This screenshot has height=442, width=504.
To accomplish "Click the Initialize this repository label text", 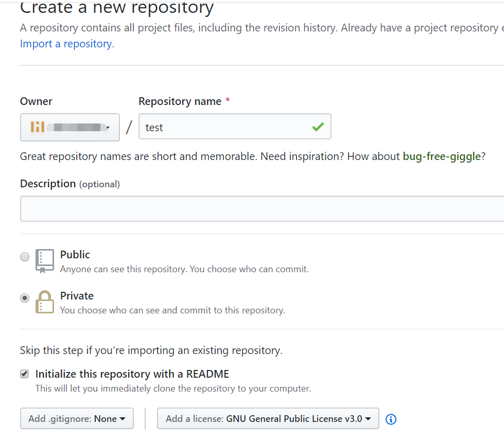I will pos(132,374).
